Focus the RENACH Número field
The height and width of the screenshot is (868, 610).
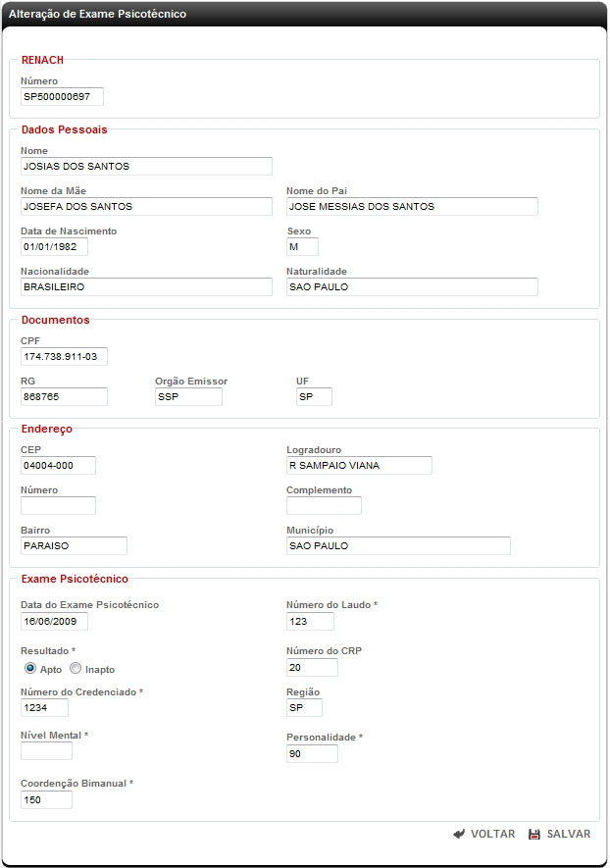click(x=62, y=96)
